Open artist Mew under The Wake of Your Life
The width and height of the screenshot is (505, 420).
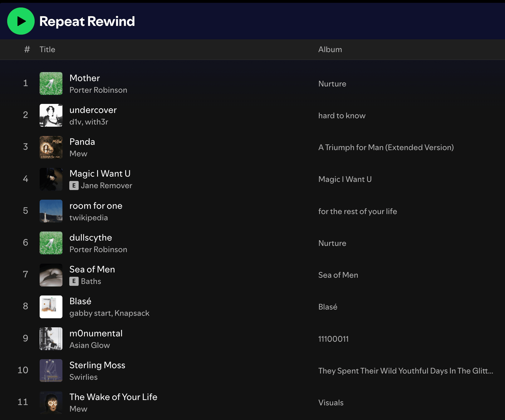[x=78, y=409]
